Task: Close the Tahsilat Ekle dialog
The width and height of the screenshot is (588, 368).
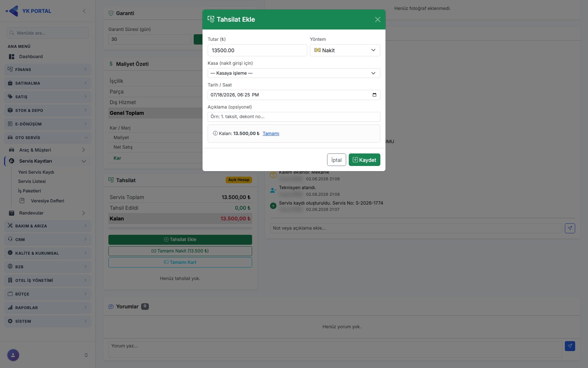Action: [377, 20]
